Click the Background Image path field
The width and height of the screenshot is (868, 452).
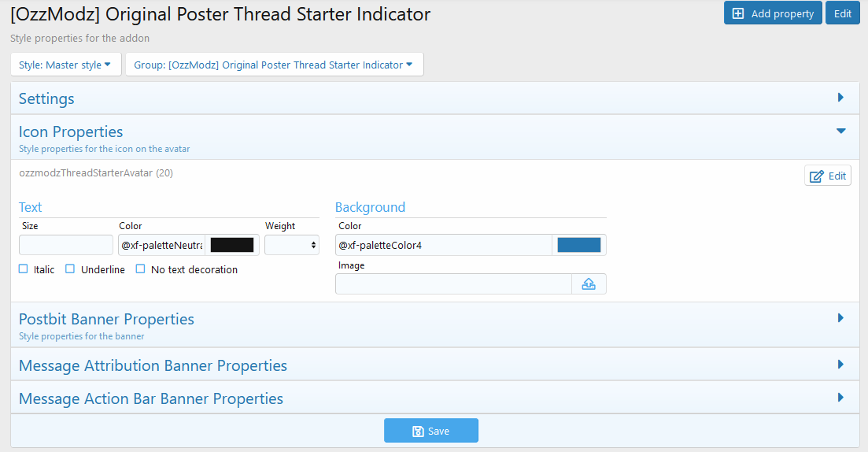(453, 284)
